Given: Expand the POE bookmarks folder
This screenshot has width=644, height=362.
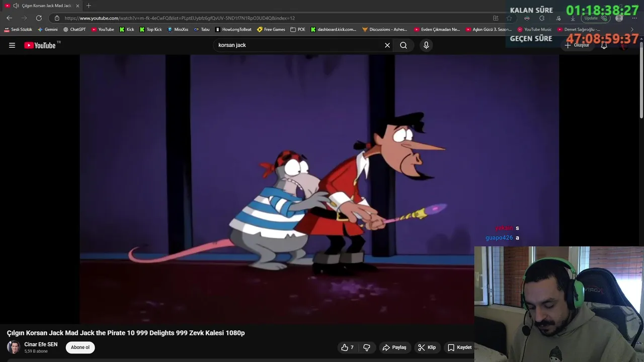Looking at the screenshot, I should tap(298, 29).
